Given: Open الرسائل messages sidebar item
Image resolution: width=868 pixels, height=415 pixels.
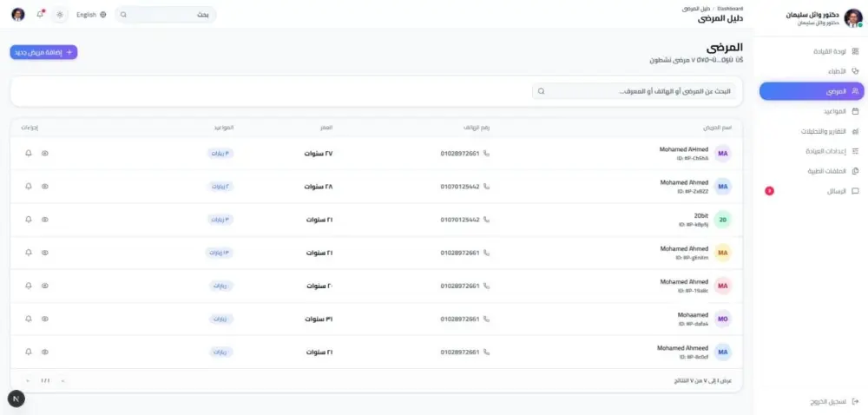Looking at the screenshot, I should point(812,191).
